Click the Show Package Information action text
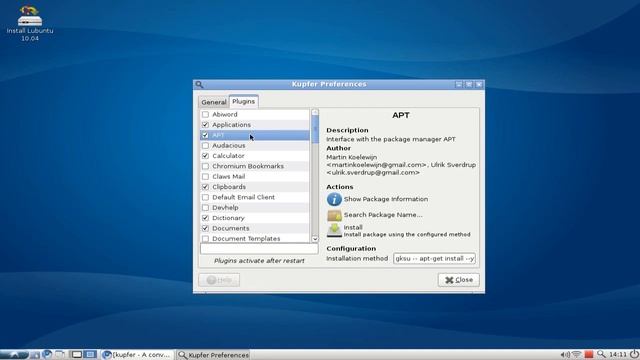The image size is (640, 360). coord(386,199)
